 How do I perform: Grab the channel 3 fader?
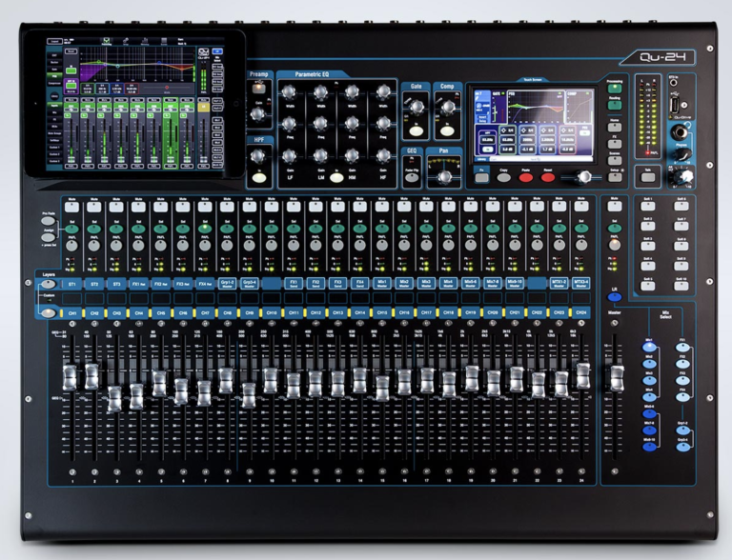click(x=114, y=398)
